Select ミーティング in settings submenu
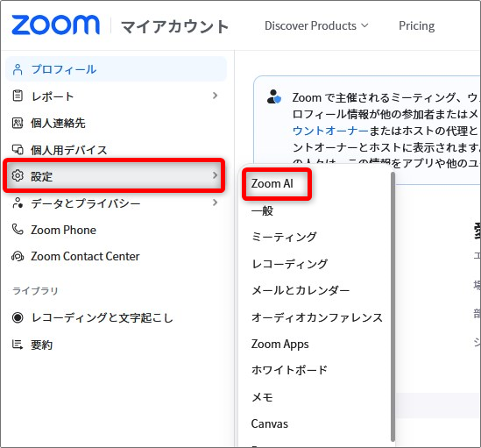 tap(284, 237)
